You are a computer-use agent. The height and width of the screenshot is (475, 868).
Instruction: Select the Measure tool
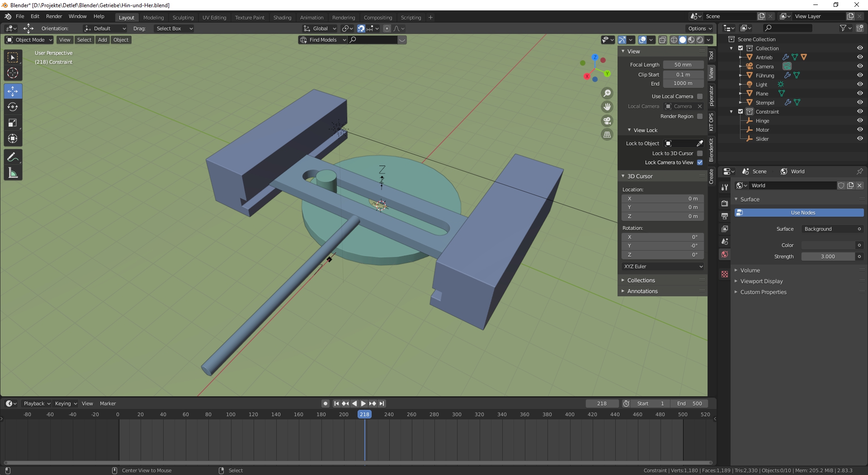(x=13, y=172)
